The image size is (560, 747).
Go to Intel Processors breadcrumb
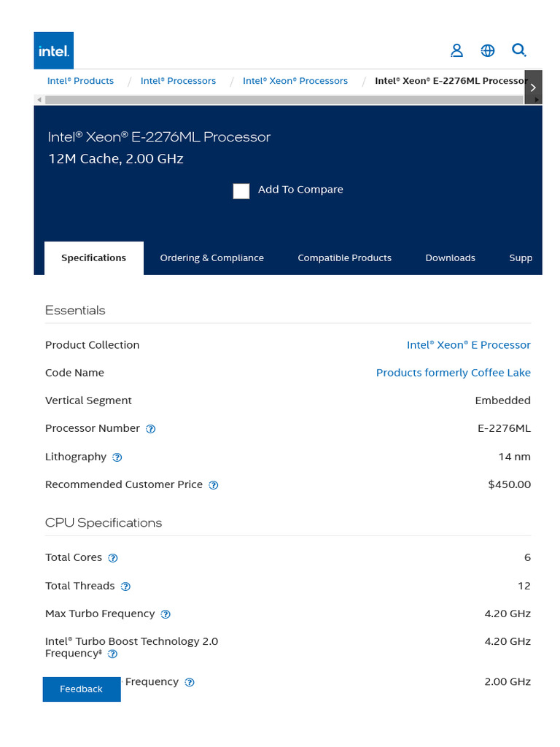point(178,81)
